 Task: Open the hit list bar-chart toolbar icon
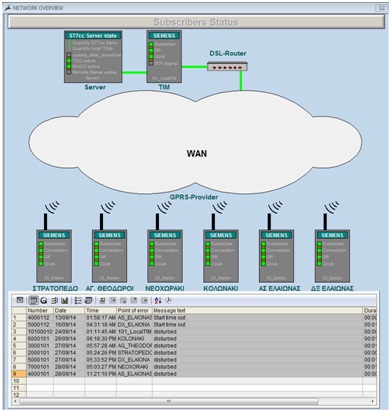click(64, 300)
